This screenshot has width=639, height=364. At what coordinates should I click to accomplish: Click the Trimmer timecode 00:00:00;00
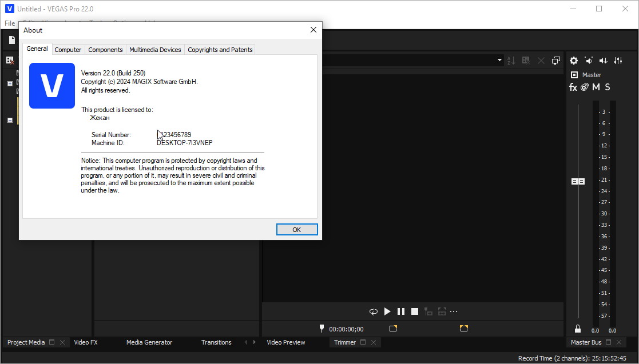pos(347,329)
